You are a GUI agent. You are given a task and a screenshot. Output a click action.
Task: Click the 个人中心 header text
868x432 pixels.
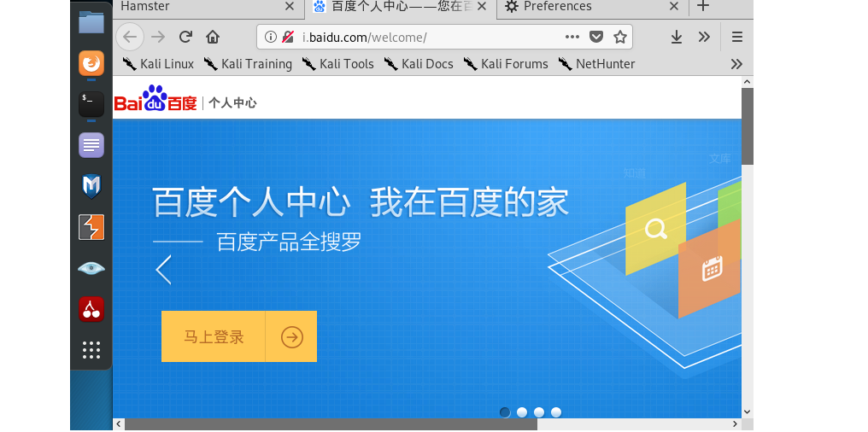[232, 103]
